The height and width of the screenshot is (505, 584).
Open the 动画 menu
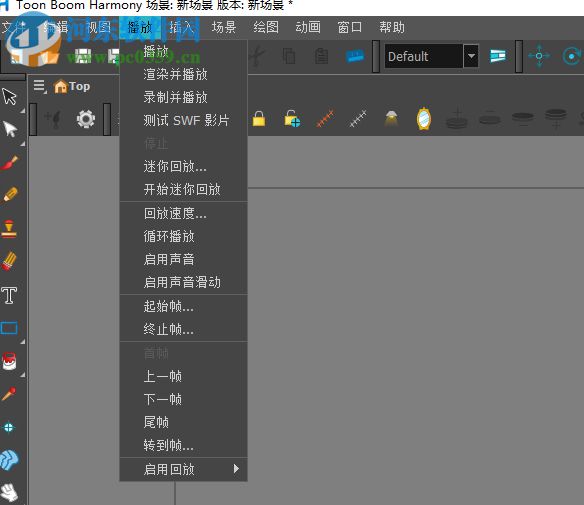308,27
